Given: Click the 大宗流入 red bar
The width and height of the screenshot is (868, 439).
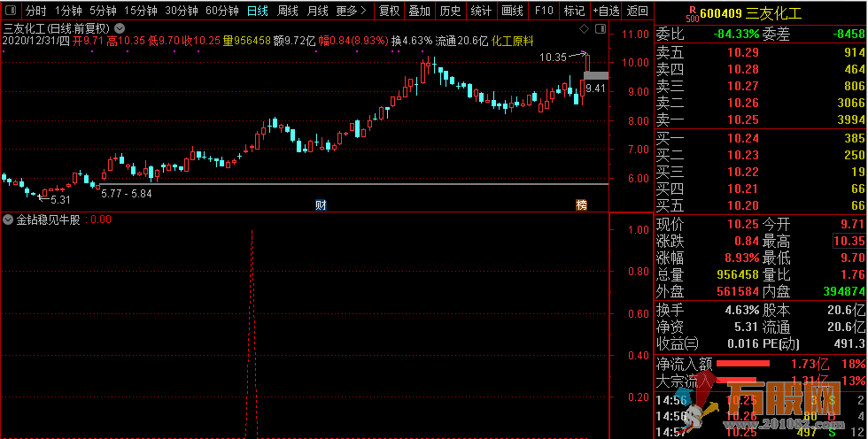Looking at the screenshot, I should (x=736, y=380).
